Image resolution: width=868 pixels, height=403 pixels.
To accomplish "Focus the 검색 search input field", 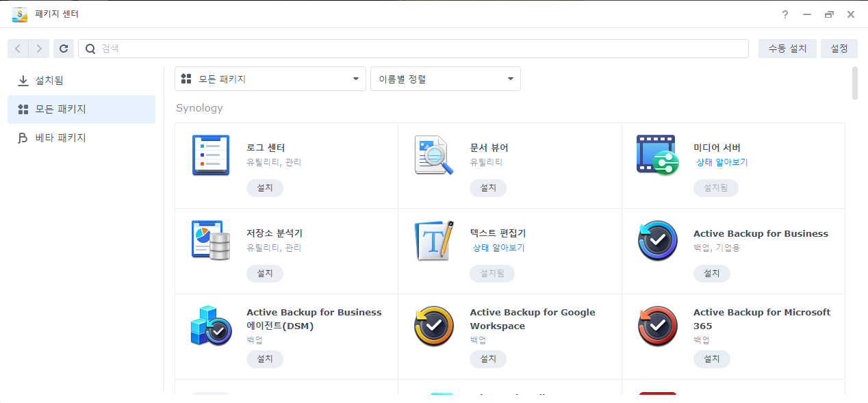I will tap(413, 49).
